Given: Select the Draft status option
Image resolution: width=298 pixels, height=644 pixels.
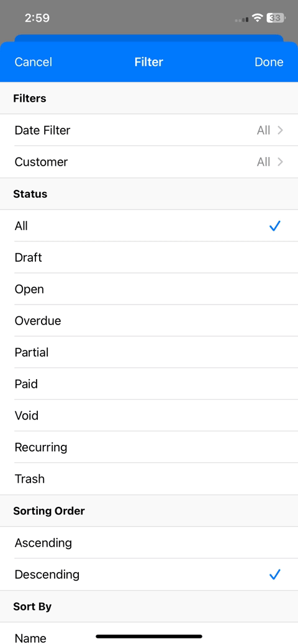Looking at the screenshot, I should click(149, 257).
